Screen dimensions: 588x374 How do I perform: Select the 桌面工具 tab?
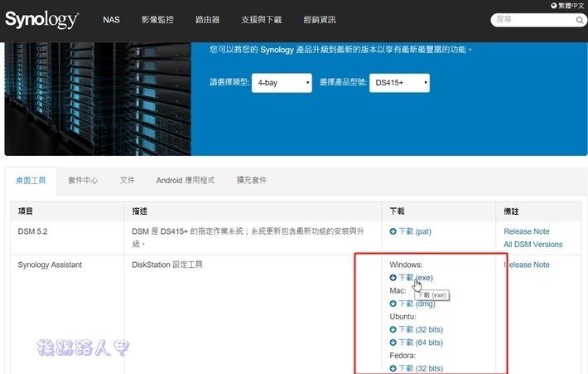point(31,181)
